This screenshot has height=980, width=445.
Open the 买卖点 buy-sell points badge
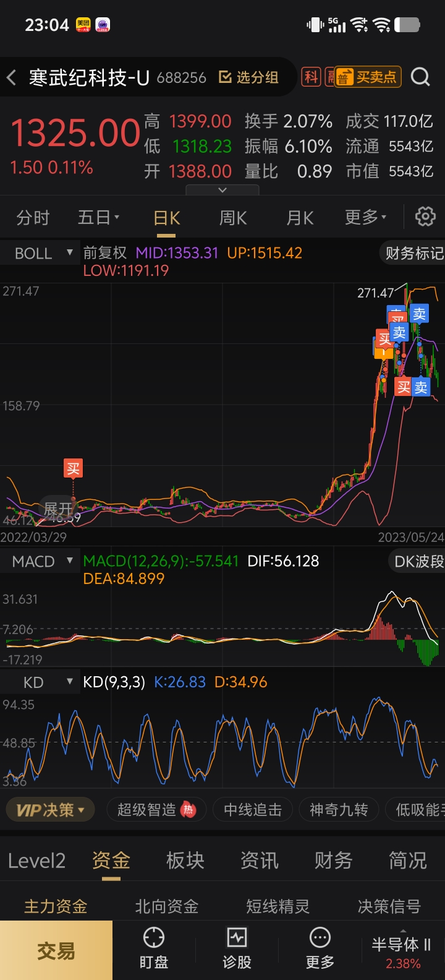coord(368,77)
